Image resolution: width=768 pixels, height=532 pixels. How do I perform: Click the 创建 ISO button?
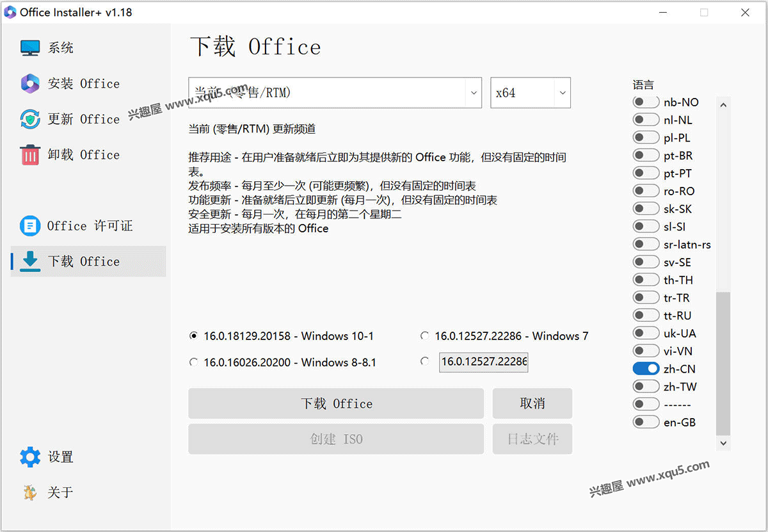pos(336,439)
